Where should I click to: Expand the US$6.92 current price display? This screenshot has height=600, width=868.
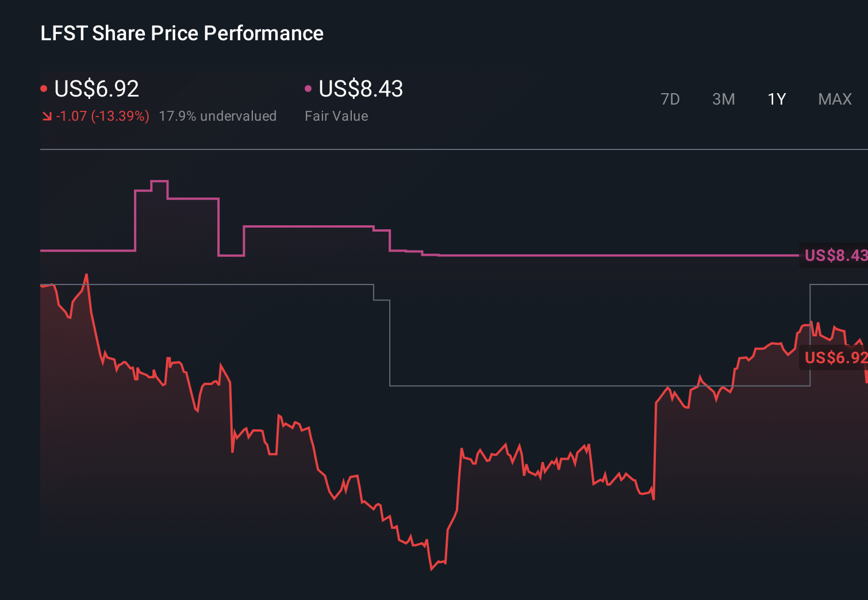click(95, 89)
